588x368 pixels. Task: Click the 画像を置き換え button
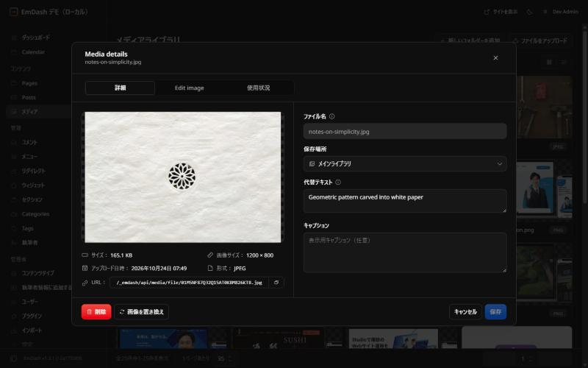click(x=142, y=311)
